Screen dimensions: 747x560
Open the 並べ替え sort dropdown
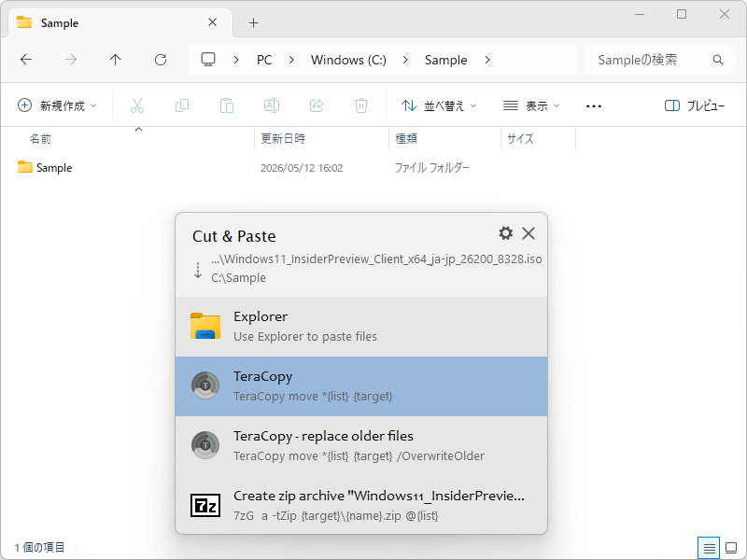click(439, 105)
